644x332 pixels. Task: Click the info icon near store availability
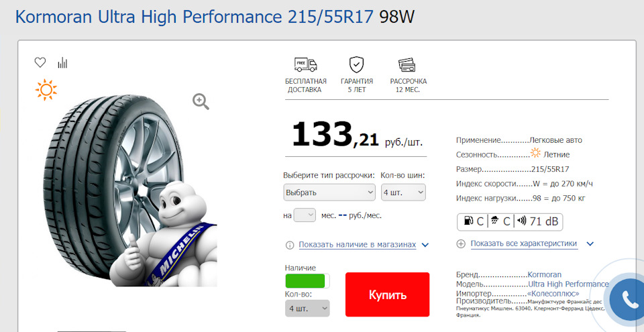[x=290, y=245]
